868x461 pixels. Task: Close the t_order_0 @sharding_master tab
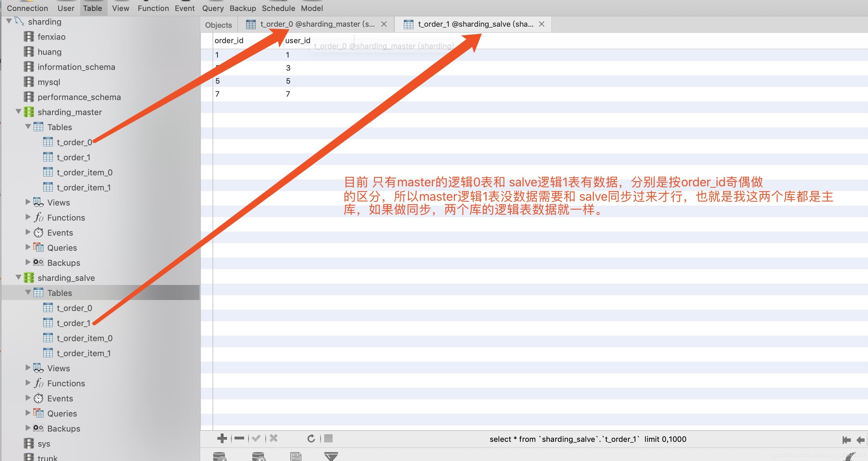pyautogui.click(x=384, y=24)
